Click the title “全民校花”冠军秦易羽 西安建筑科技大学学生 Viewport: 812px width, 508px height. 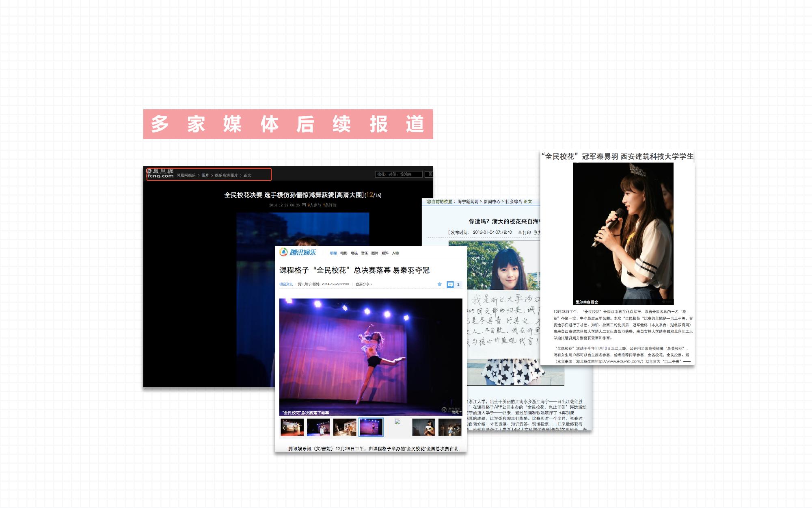tap(618, 156)
